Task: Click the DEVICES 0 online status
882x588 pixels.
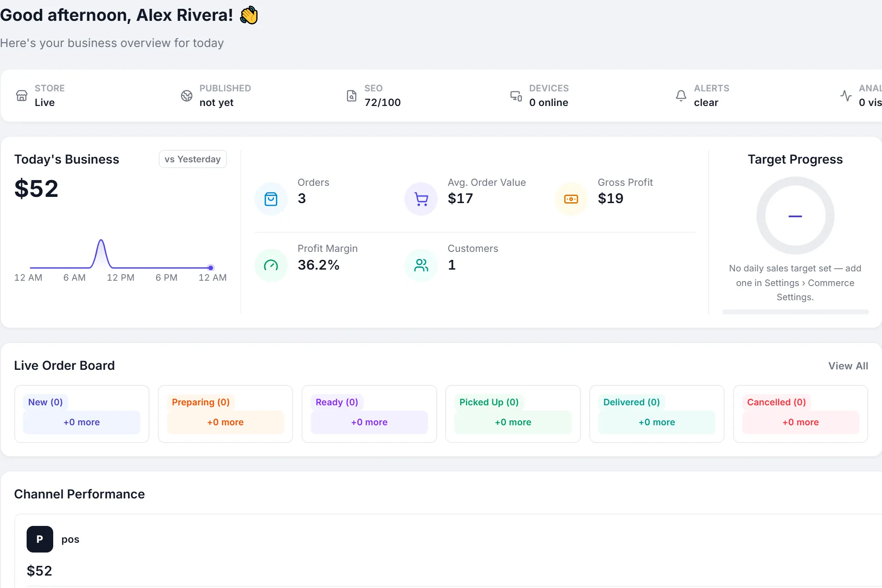Action: 549,102
